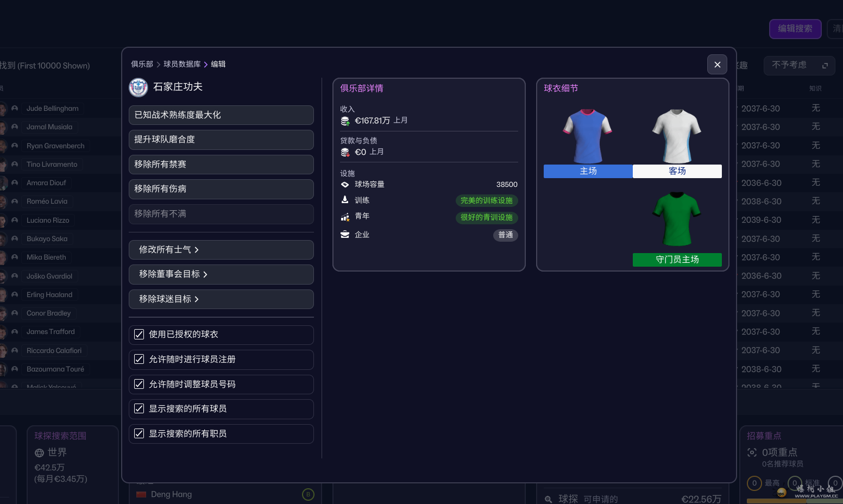Select the blue 主场 home kit color label
Viewport: 843px width, 504px height.
click(x=588, y=171)
